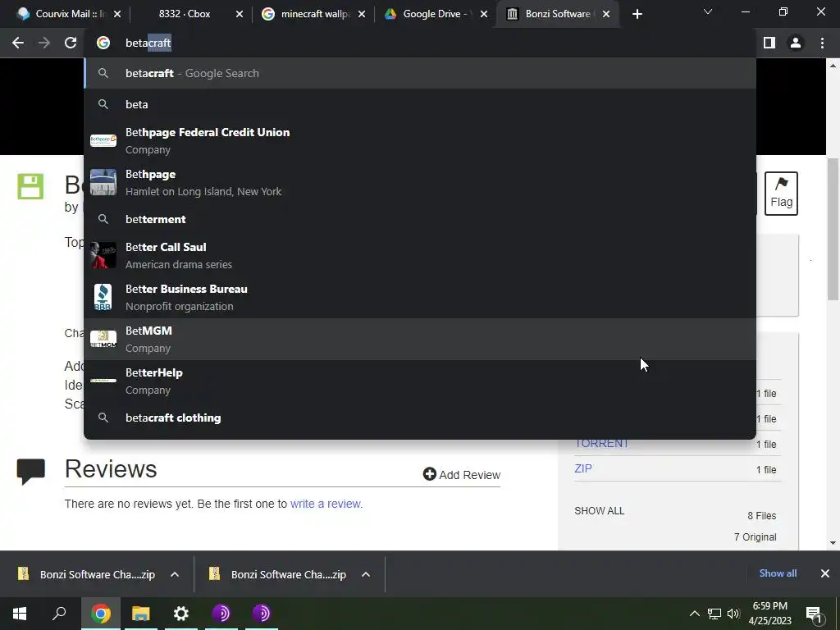
Task: Choose the beta search suggestion
Action: pyautogui.click(x=420, y=104)
